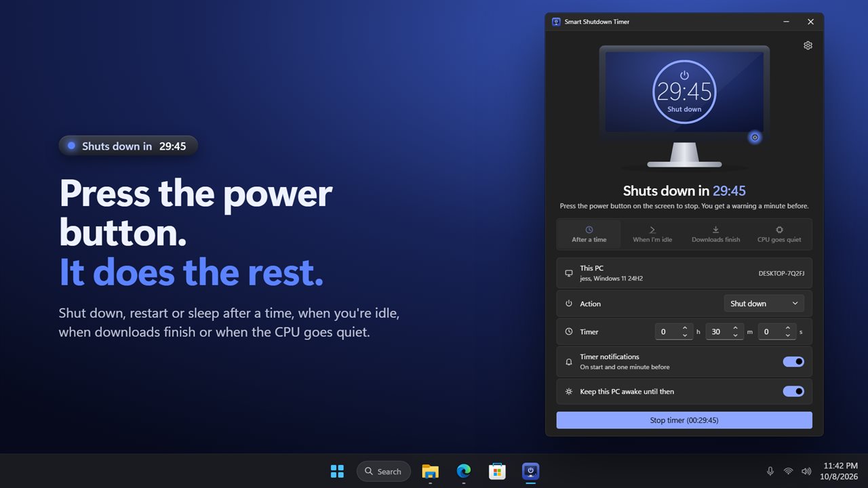
Task: Increase the hours stepper value
Action: (684, 329)
